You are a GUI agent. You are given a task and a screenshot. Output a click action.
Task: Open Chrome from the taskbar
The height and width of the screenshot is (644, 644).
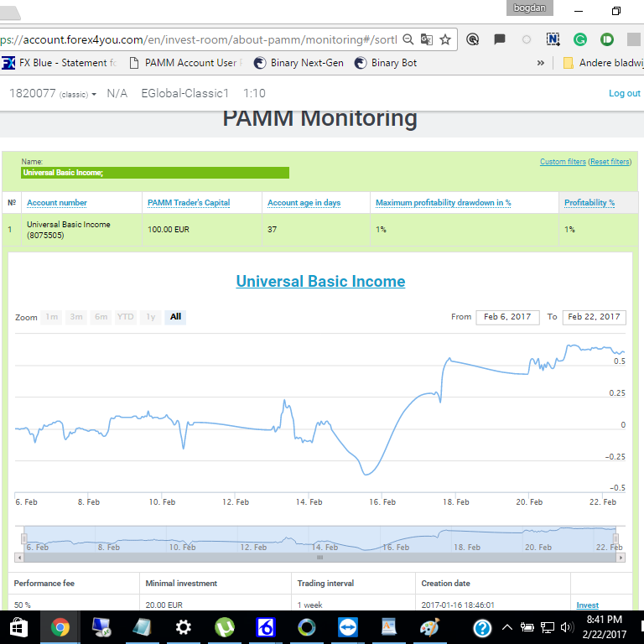click(x=60, y=627)
